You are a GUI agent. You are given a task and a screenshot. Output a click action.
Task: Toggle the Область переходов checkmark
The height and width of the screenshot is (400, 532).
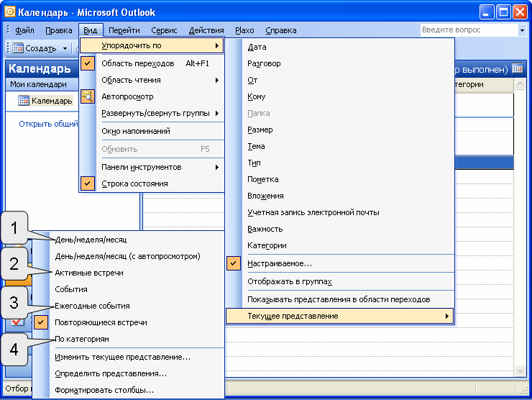tap(88, 63)
